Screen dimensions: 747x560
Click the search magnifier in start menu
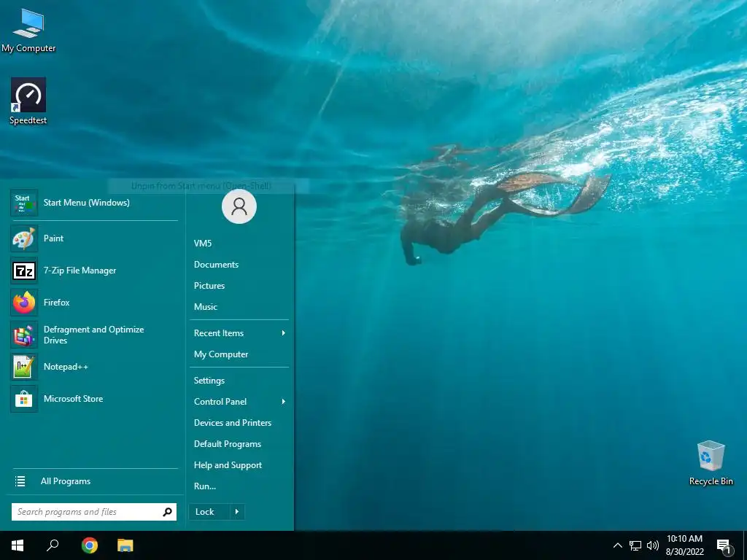tap(167, 512)
